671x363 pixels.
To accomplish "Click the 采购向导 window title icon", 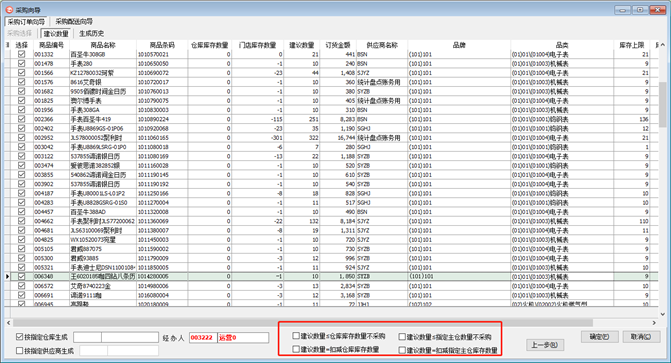I will tap(9, 9).
